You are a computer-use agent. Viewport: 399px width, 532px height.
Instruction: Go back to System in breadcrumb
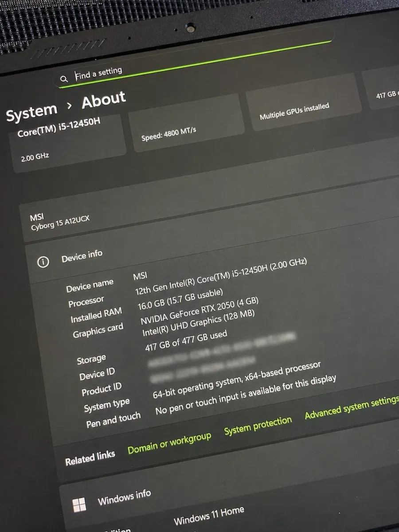point(32,113)
